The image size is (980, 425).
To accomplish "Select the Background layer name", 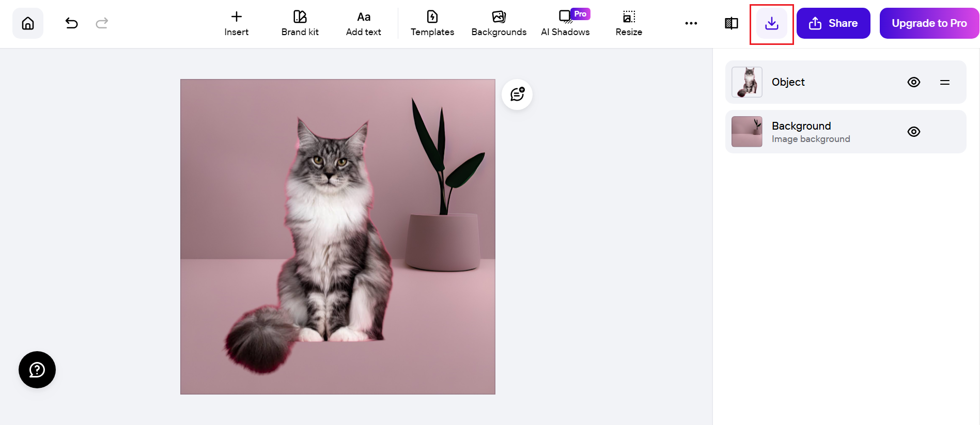I will pyautogui.click(x=801, y=126).
